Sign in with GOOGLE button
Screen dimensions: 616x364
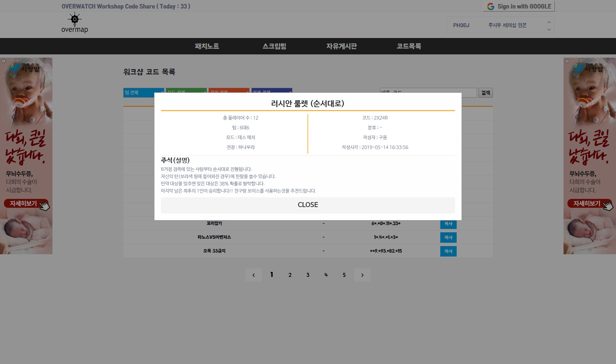[519, 6]
